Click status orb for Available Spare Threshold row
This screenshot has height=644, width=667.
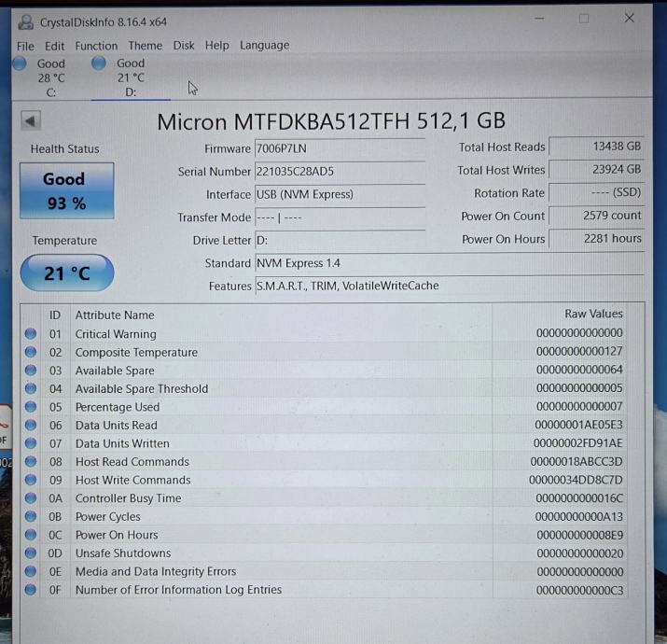pyautogui.click(x=30, y=388)
